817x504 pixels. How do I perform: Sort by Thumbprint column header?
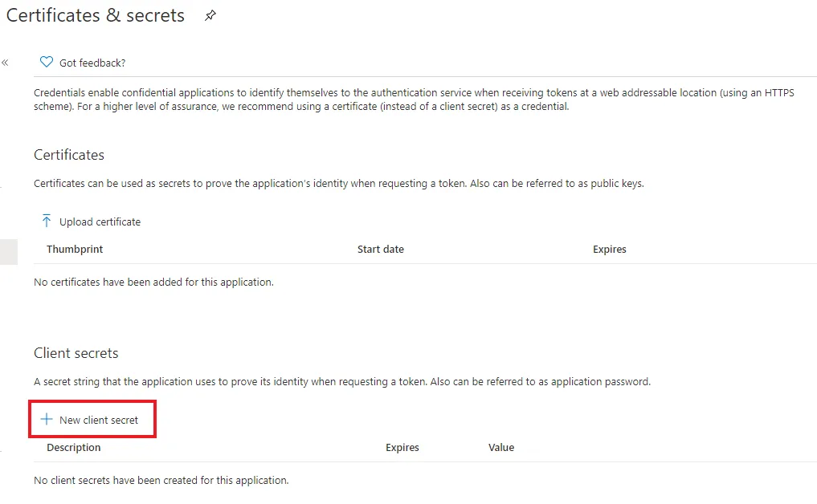click(x=75, y=250)
